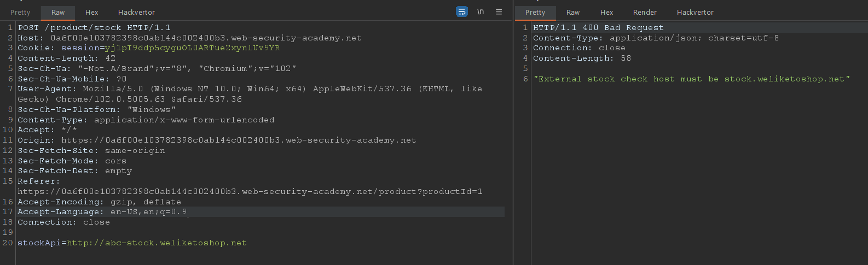Switch request view to Pretty tab

[20, 13]
